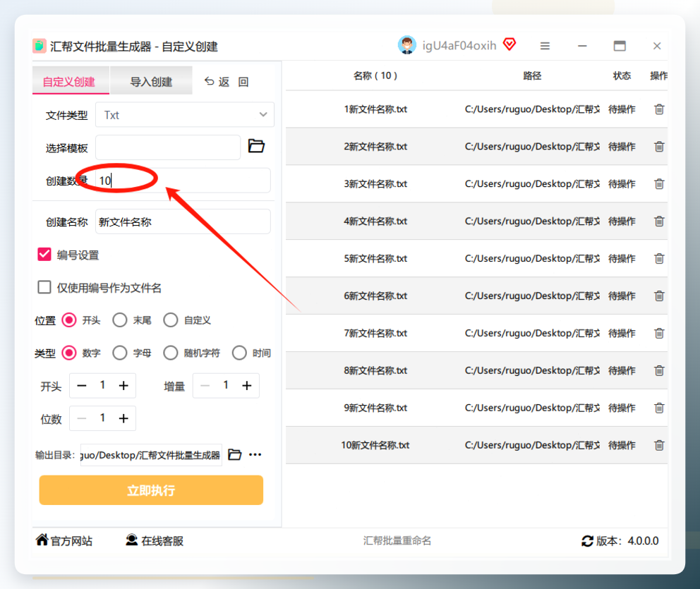The width and height of the screenshot is (700, 589).
Task: Click the 立即执行 execute button
Action: (151, 490)
